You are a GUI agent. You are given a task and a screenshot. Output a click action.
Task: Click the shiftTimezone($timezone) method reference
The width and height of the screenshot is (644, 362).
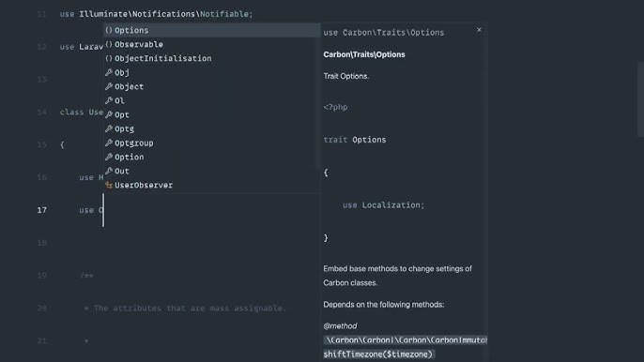377,354
